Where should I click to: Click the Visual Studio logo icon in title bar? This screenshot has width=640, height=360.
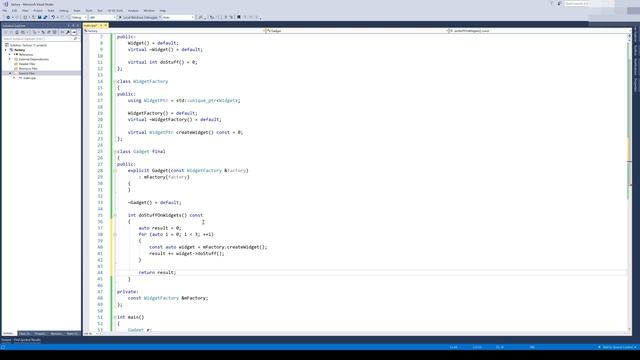(x=6, y=4)
